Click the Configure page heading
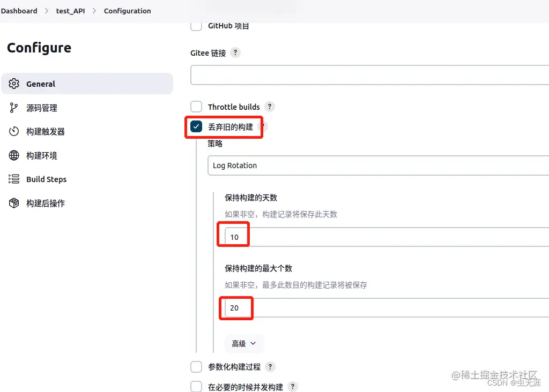The image size is (549, 392). point(39,48)
